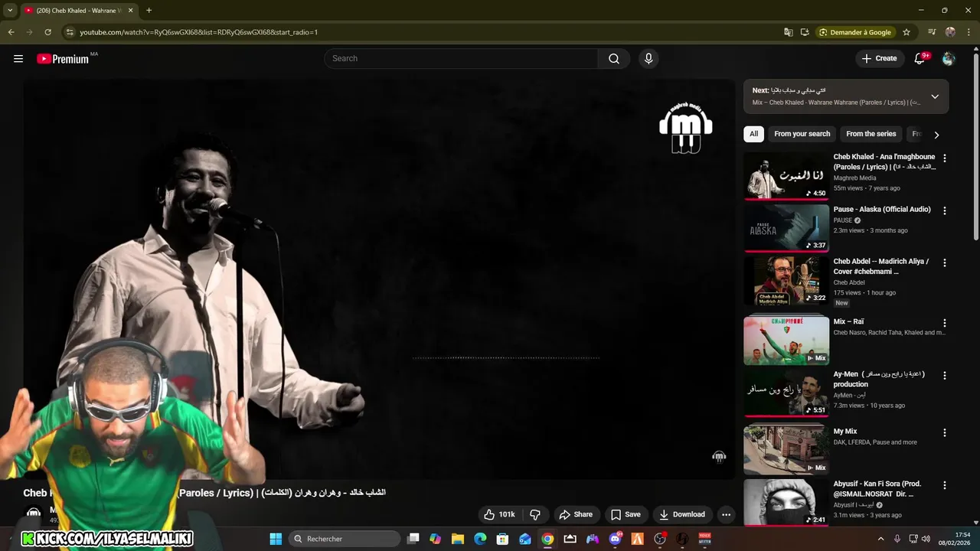
Task: Open YouTube notifications bell
Action: (920, 58)
